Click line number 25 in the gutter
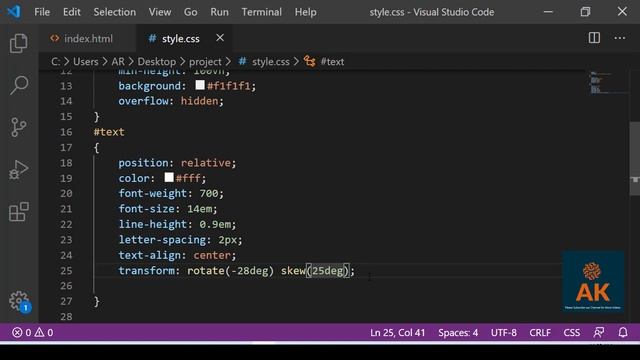Viewport: 640px width, 360px height. tap(66, 271)
